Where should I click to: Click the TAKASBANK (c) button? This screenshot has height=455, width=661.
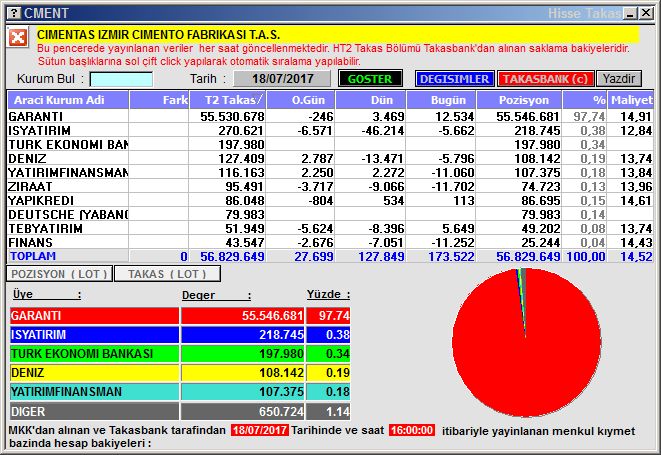pyautogui.click(x=545, y=79)
